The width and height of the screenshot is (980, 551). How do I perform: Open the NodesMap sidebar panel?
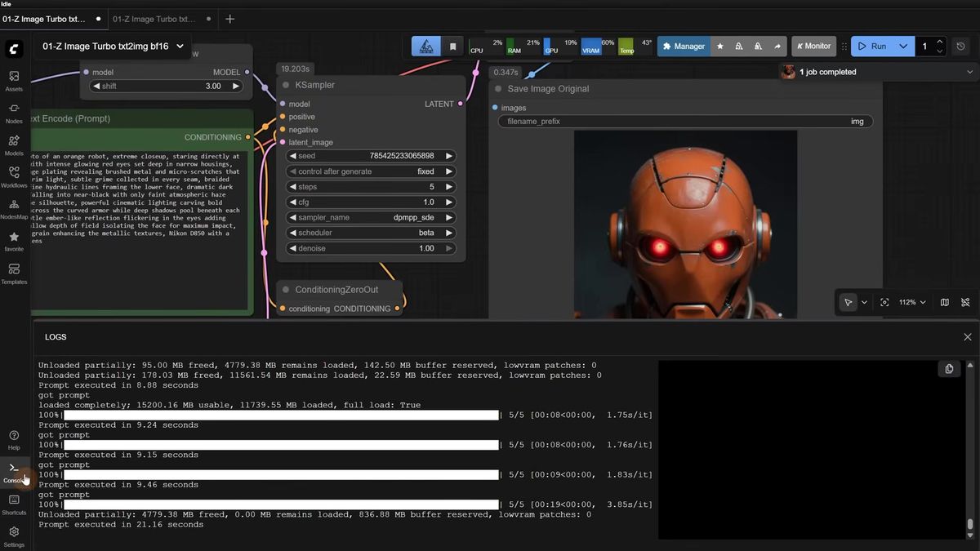coord(14,209)
